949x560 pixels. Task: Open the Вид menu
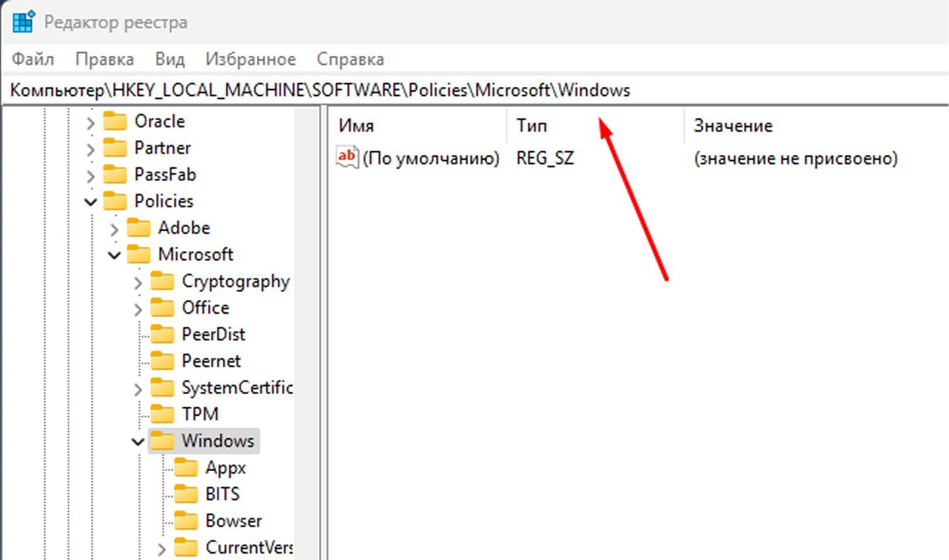tap(170, 59)
